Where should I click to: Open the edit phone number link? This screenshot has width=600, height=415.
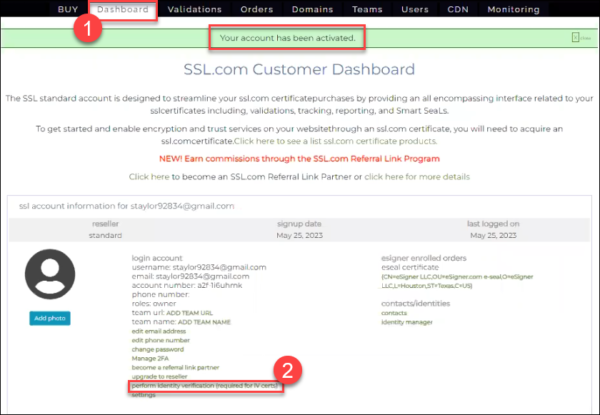[161, 340]
